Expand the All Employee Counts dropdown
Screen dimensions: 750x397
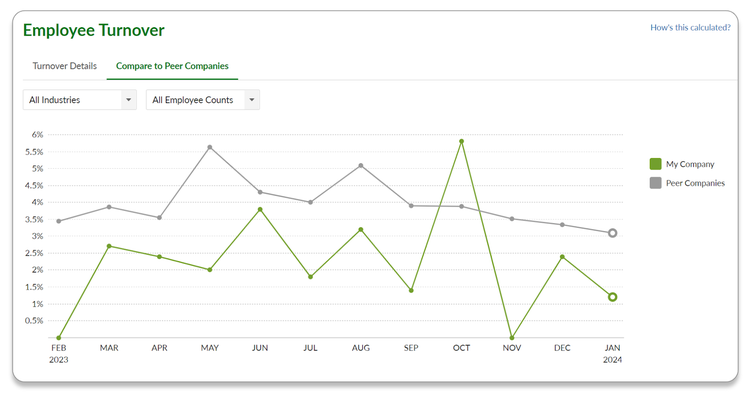pos(203,100)
